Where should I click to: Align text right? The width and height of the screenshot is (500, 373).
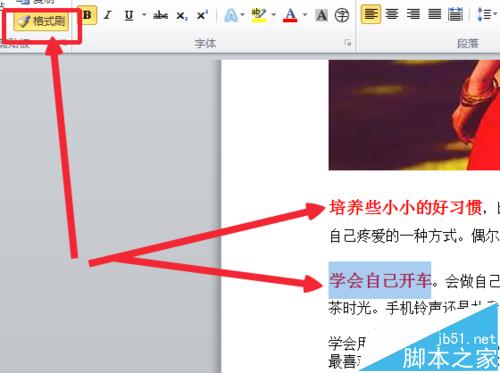tap(413, 14)
